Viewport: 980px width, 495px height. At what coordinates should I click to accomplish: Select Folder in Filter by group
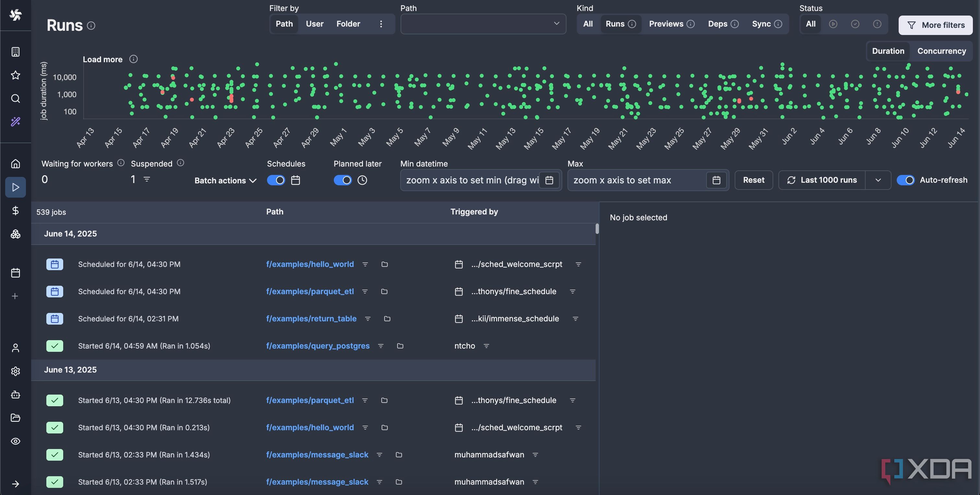pos(348,24)
